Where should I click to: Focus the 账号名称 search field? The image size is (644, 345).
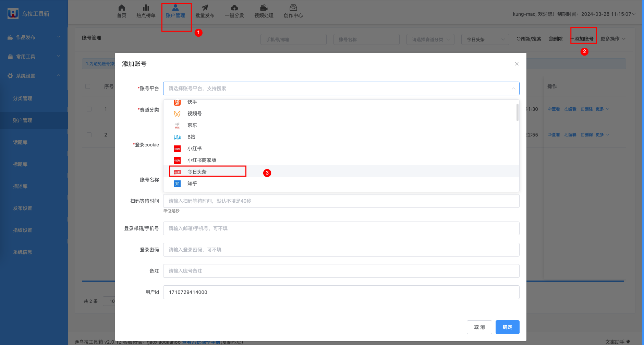[x=366, y=39]
